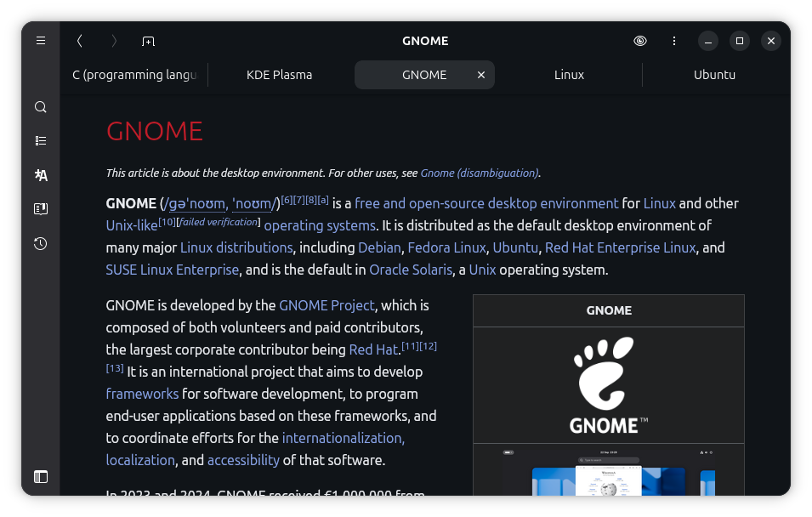Open the GNOME (disambiguation) link
The image size is (812, 517).
479,173
